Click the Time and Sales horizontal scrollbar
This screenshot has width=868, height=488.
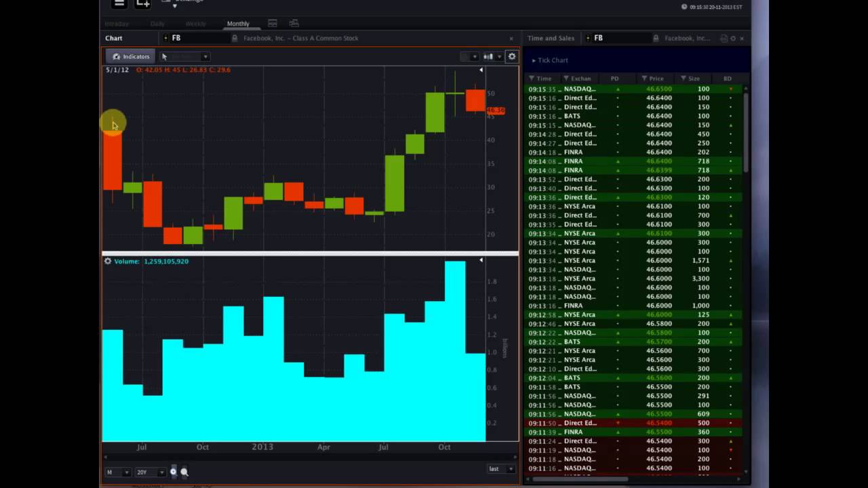tap(580, 480)
